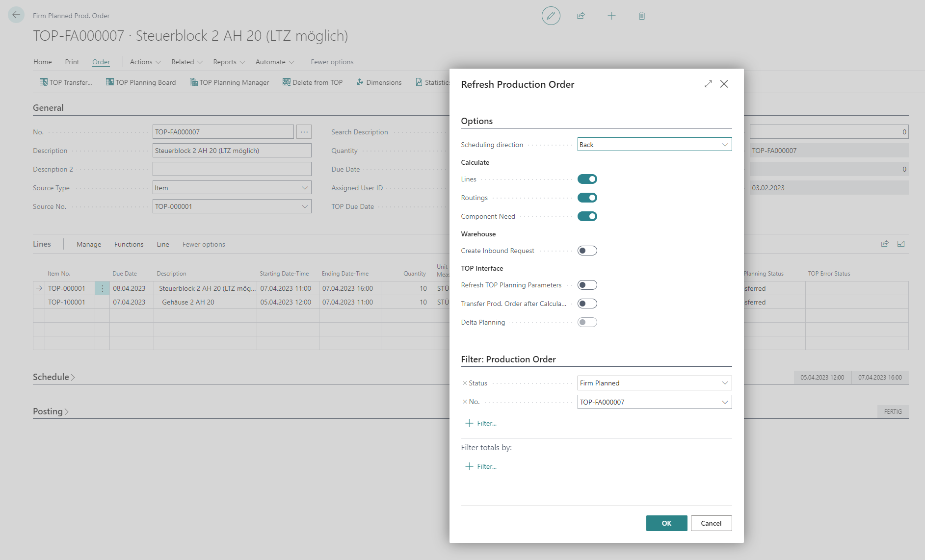Enable Create Inbound Request toggle
This screenshot has width=925, height=560.
click(587, 251)
